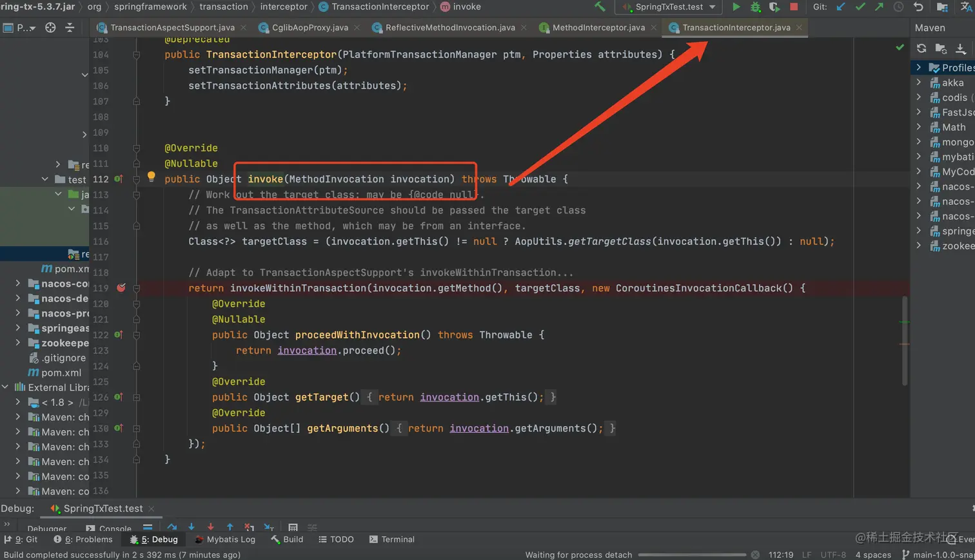Image resolution: width=975 pixels, height=560 pixels.
Task: Open the Terminal tool window
Action: pos(392,539)
